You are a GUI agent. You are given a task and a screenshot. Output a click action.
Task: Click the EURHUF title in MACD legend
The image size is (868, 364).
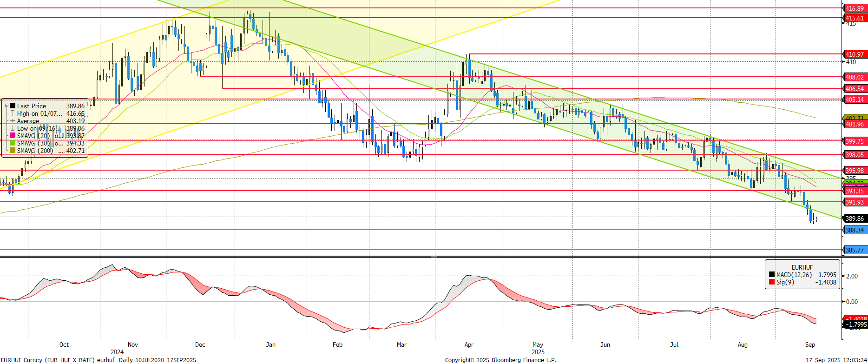[x=802, y=267]
